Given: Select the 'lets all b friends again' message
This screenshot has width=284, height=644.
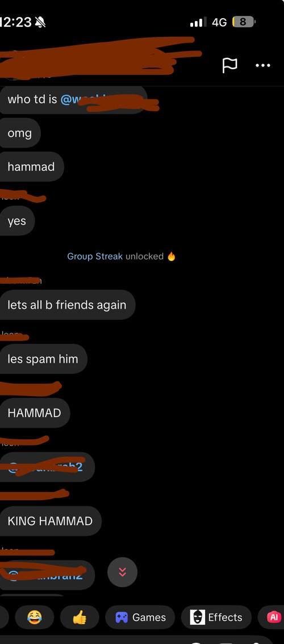Looking at the screenshot, I should tap(67, 305).
